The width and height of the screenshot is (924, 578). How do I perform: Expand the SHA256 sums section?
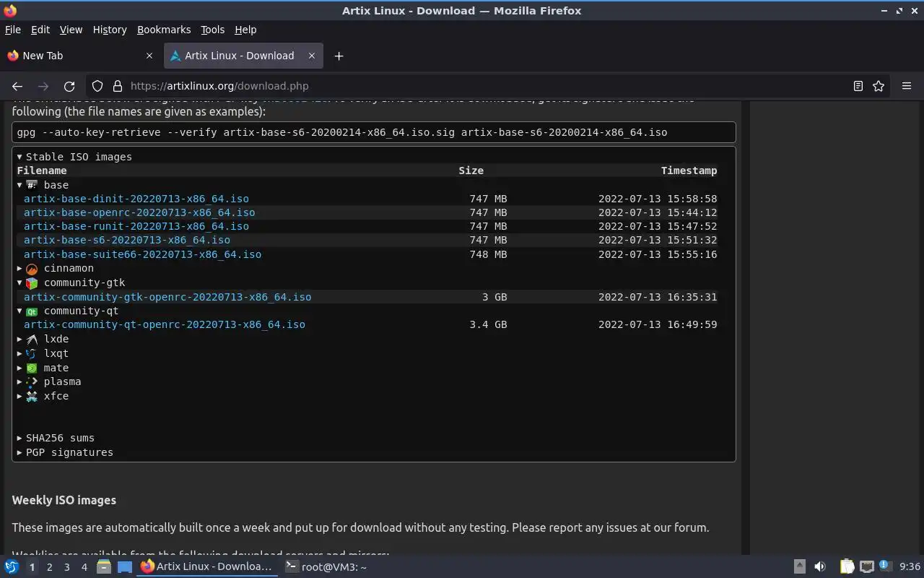(56, 438)
